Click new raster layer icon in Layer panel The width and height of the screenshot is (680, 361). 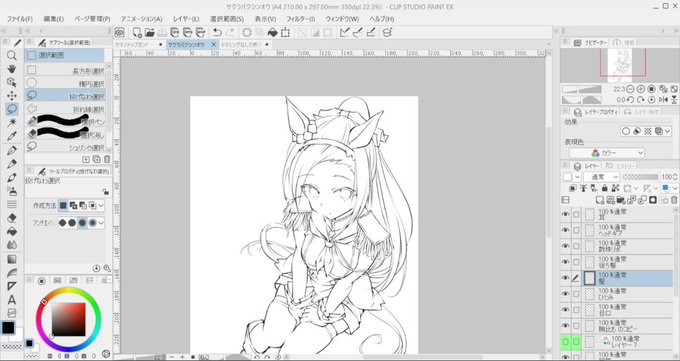pos(600,200)
